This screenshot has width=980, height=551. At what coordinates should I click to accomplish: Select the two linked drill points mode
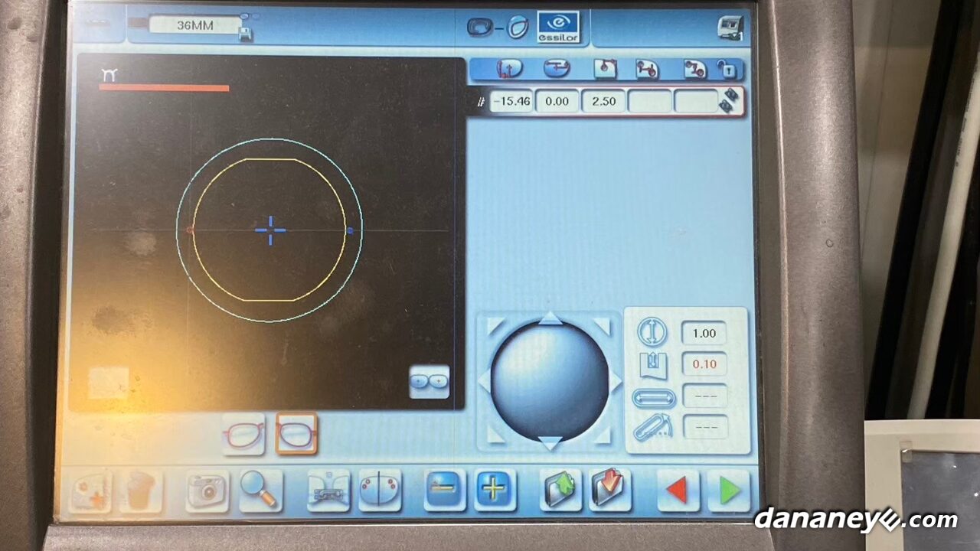click(x=647, y=69)
